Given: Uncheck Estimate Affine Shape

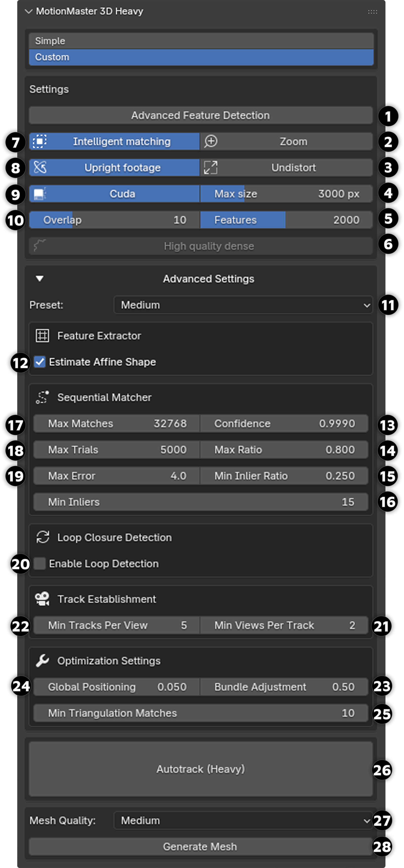Looking at the screenshot, I should pos(40,362).
